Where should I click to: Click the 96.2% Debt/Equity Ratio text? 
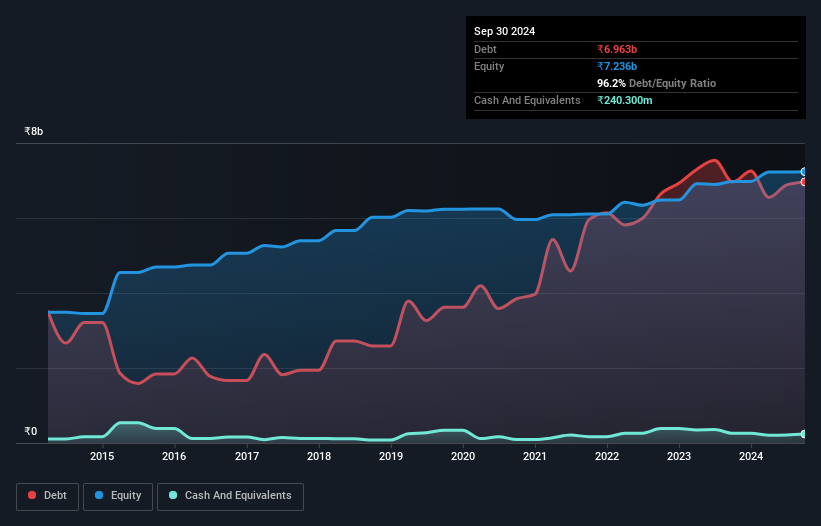click(656, 83)
